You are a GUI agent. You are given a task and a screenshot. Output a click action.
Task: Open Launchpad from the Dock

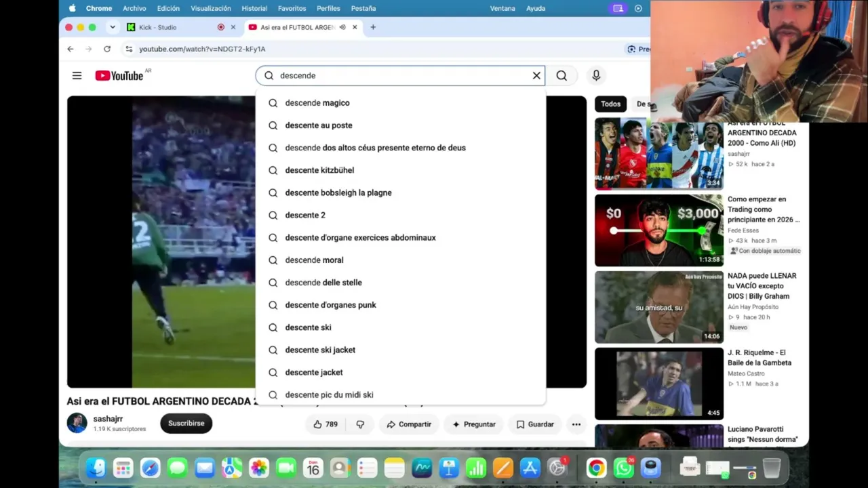tap(123, 468)
